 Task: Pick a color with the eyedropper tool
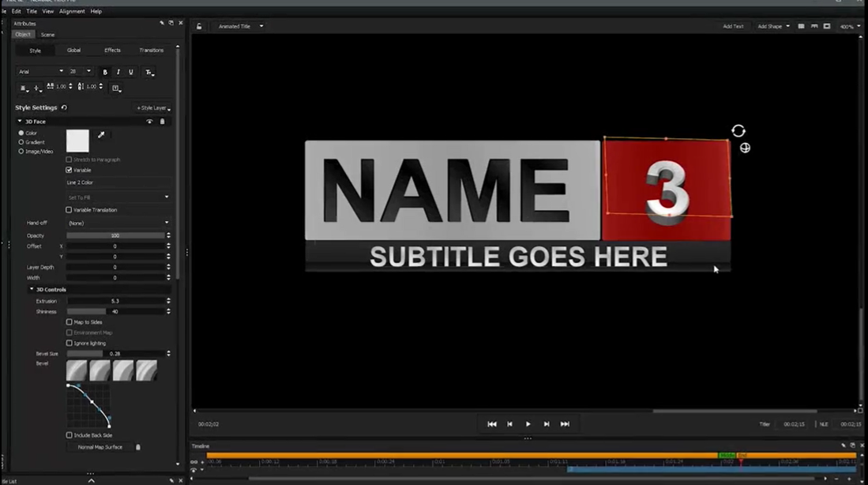(x=101, y=135)
